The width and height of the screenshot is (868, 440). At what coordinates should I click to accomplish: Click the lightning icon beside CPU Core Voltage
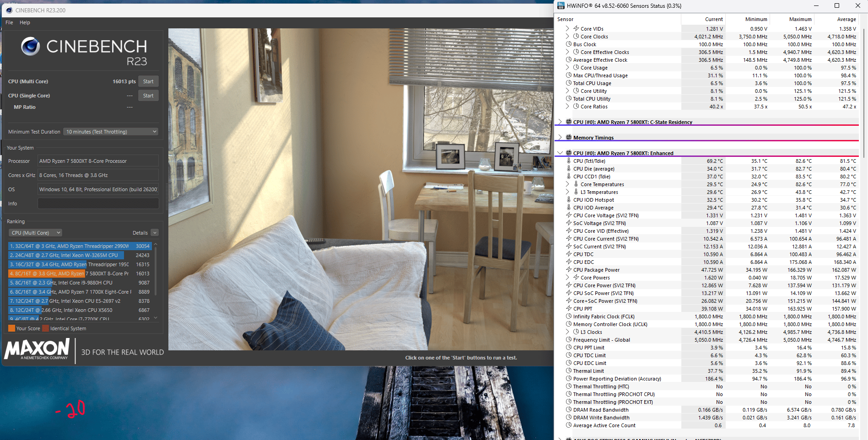click(x=569, y=215)
